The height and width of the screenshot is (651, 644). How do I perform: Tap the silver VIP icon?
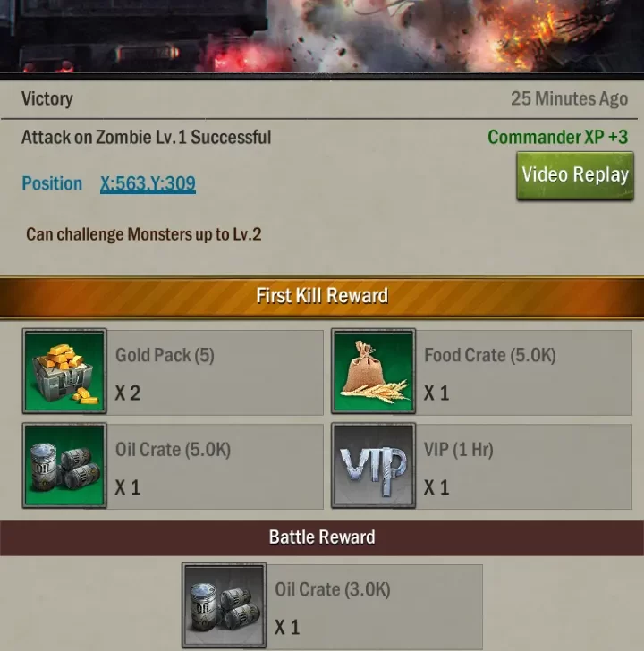[x=373, y=465]
